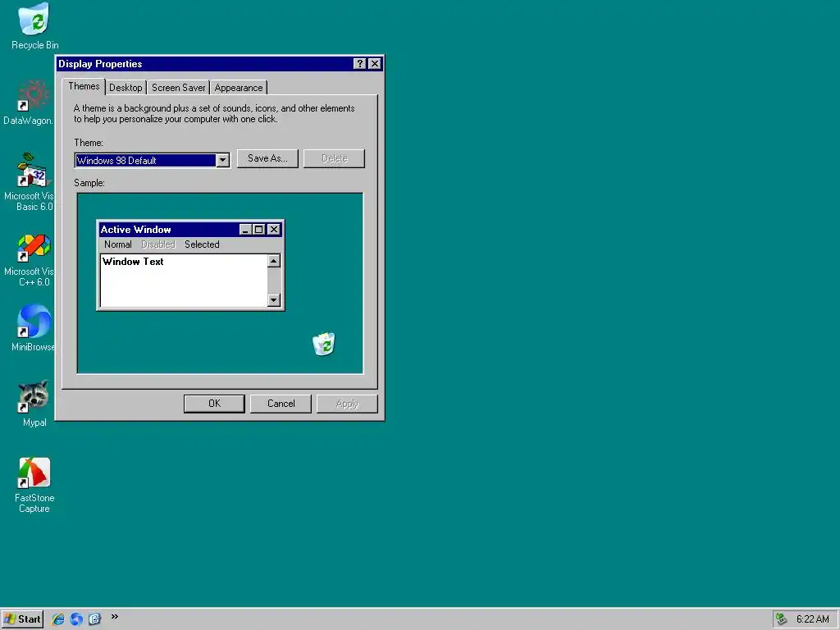This screenshot has height=630, width=840.
Task: Switch to the Desktop tab
Action: click(126, 88)
